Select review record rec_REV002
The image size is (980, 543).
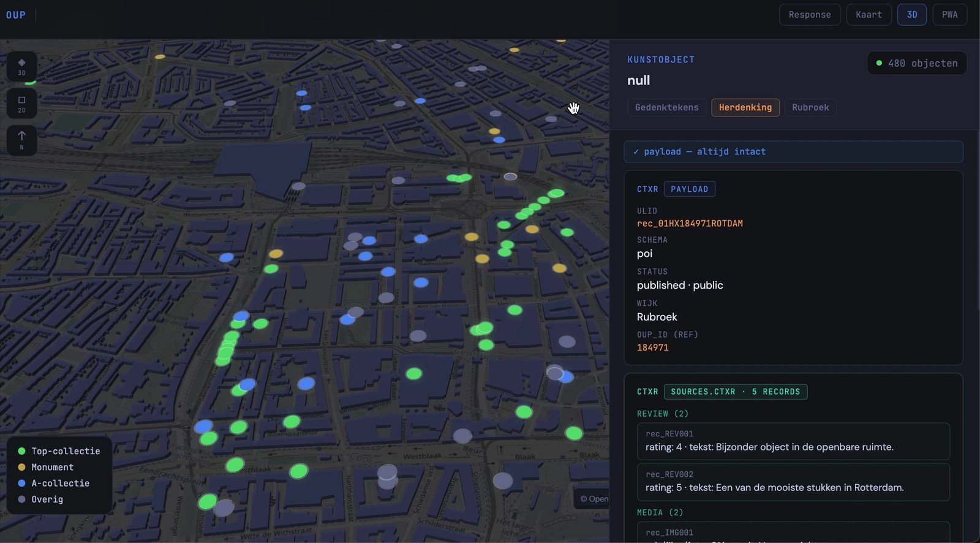click(x=793, y=482)
